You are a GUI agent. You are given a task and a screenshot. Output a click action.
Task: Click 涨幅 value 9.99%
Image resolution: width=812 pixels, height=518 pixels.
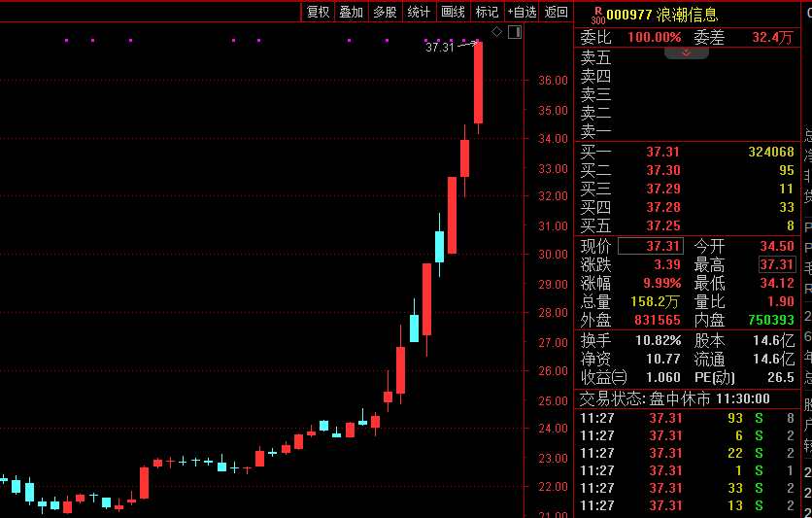(661, 284)
